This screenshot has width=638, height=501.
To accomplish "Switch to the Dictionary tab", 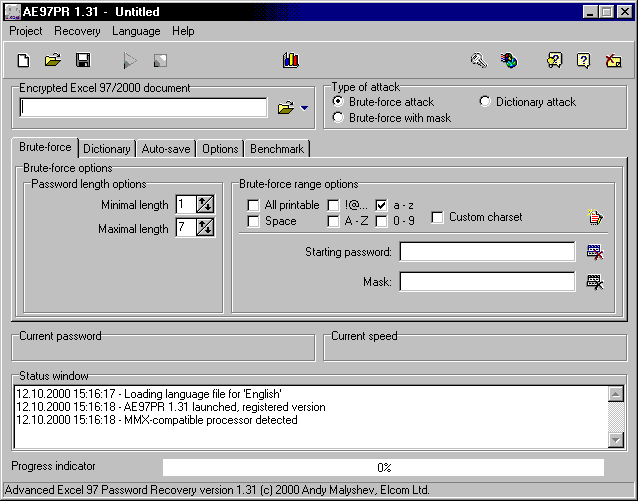I will (107, 149).
